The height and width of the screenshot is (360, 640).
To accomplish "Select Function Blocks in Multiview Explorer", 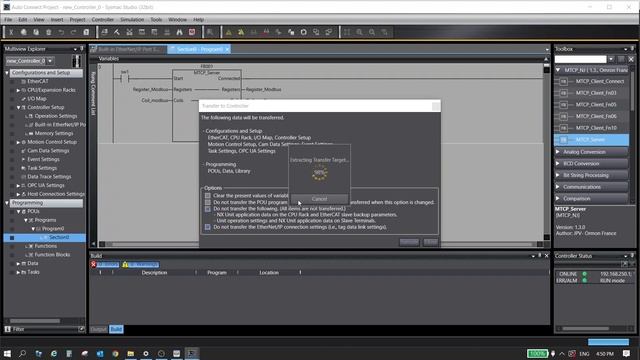I will 52,255.
